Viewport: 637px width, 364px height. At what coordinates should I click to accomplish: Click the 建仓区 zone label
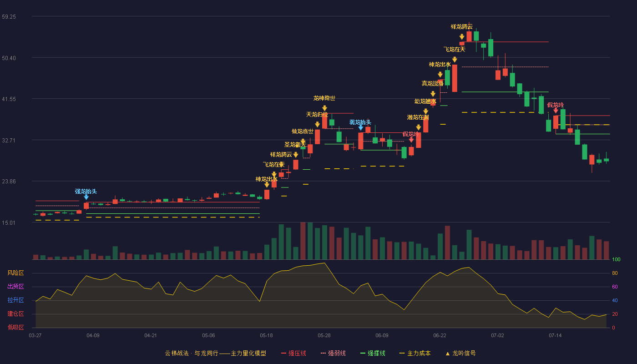pyautogui.click(x=15, y=314)
